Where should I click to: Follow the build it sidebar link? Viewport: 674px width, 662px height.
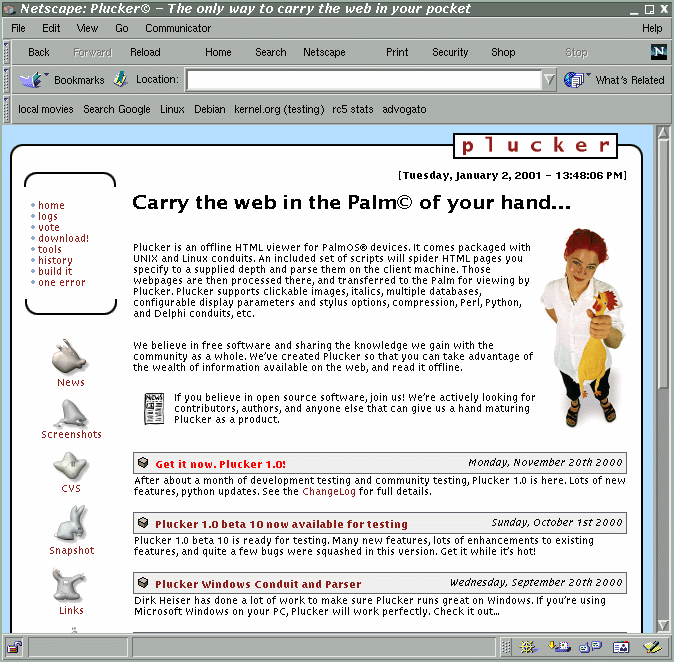pos(55,271)
